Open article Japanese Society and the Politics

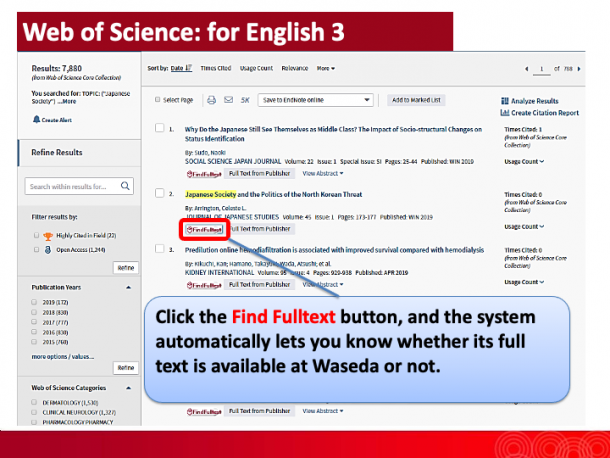(273, 194)
